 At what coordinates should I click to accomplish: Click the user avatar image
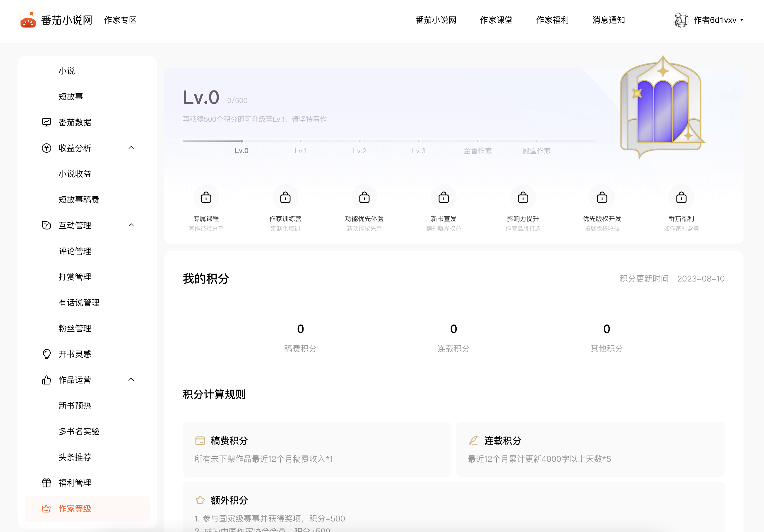pos(680,20)
